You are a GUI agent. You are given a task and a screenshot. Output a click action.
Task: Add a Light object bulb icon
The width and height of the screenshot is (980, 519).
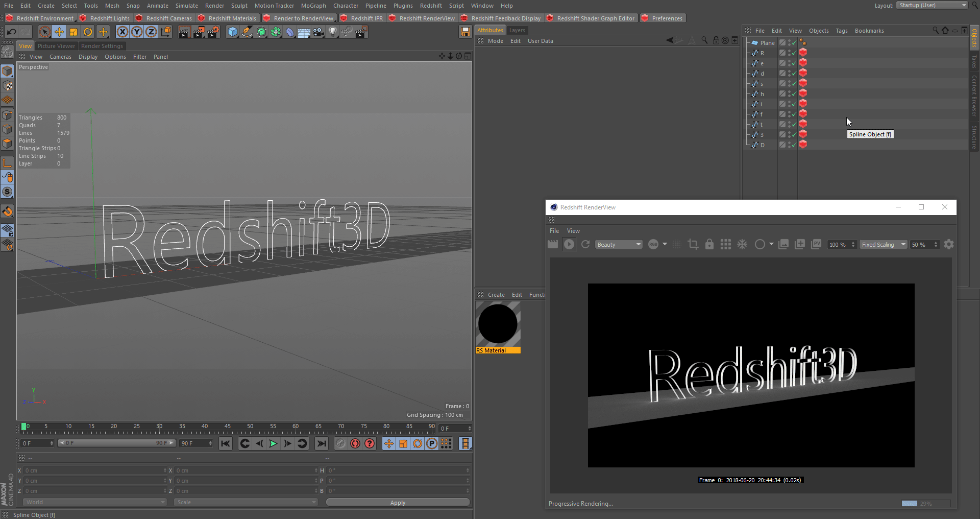[x=333, y=32]
